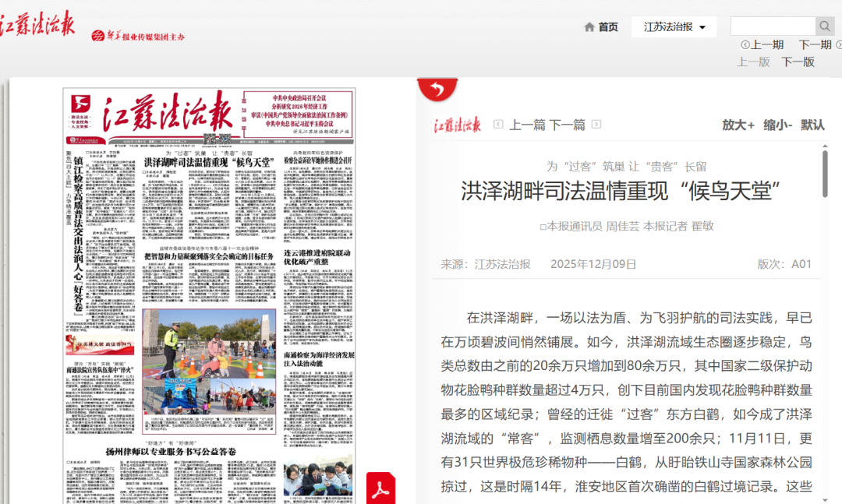842x504 pixels.
Task: Click 上一版 to view previous page
Action: (753, 62)
